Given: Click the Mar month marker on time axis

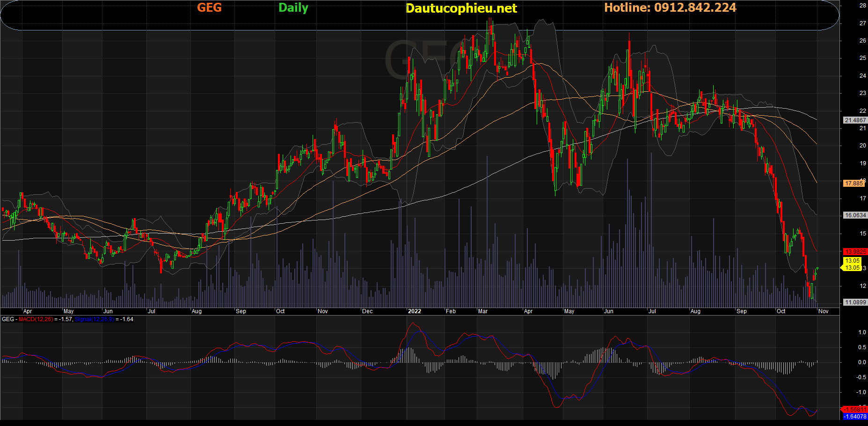Looking at the screenshot, I should click(x=483, y=311).
